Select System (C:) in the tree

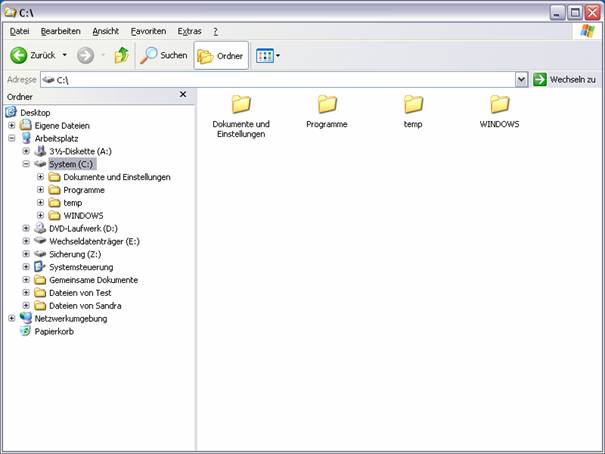(71, 164)
